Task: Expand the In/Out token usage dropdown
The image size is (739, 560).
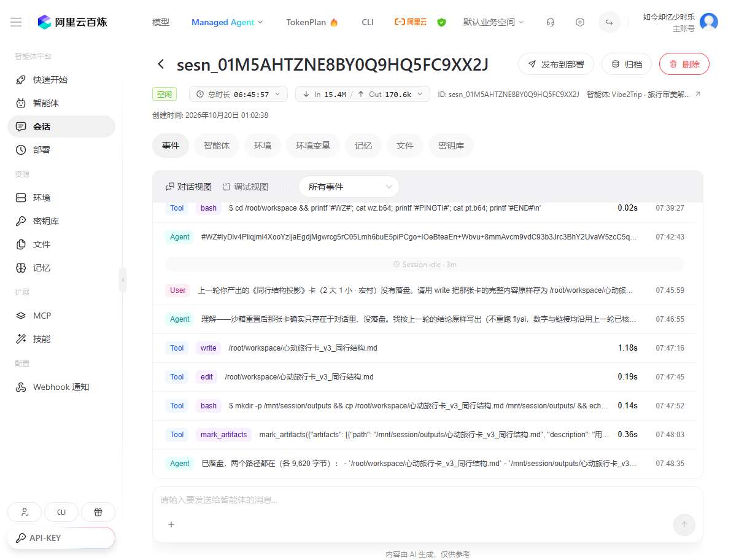Action: click(x=362, y=94)
